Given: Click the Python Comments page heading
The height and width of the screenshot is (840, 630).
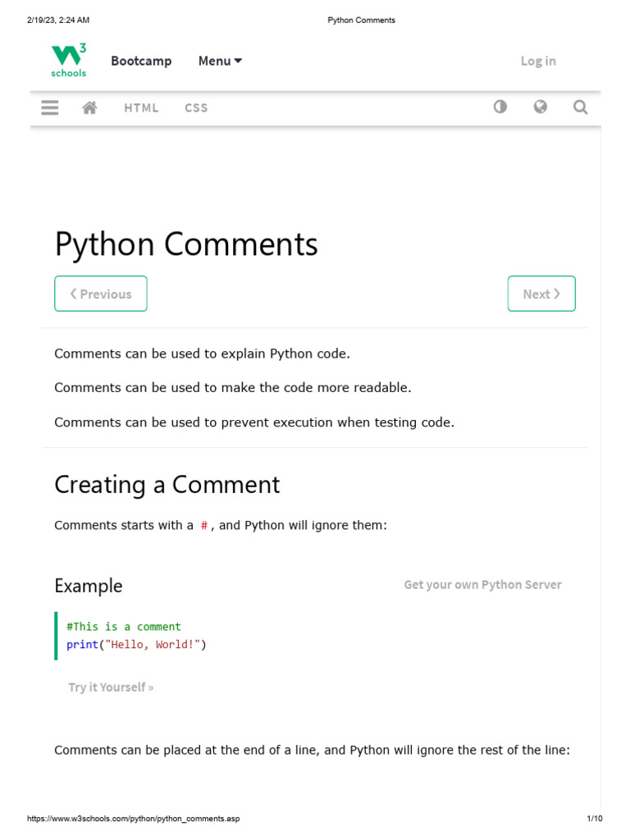Looking at the screenshot, I should pos(186,244).
